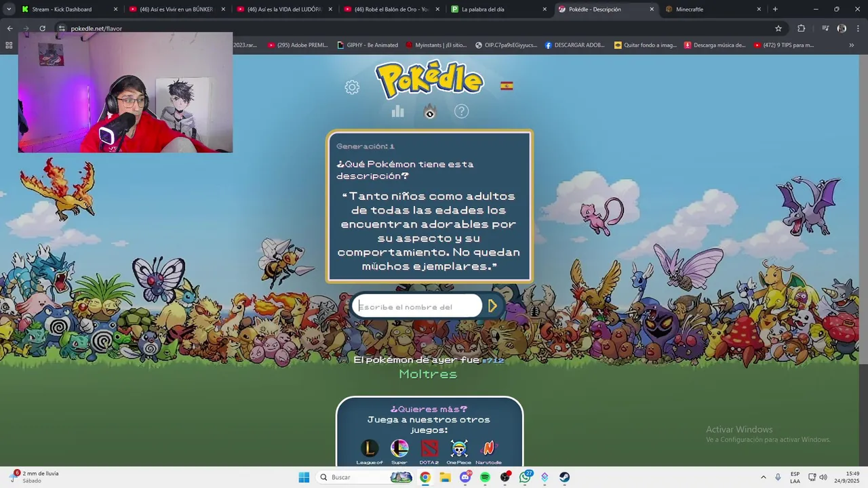868x488 pixels.
Task: Open the Myinstants bookmark
Action: pyautogui.click(x=436, y=45)
